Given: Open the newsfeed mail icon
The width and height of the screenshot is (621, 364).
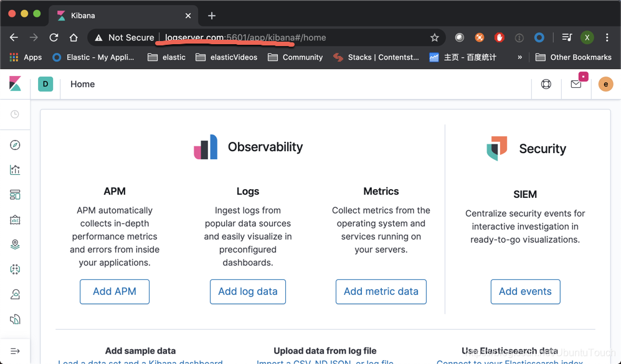Looking at the screenshot, I should coord(576,84).
